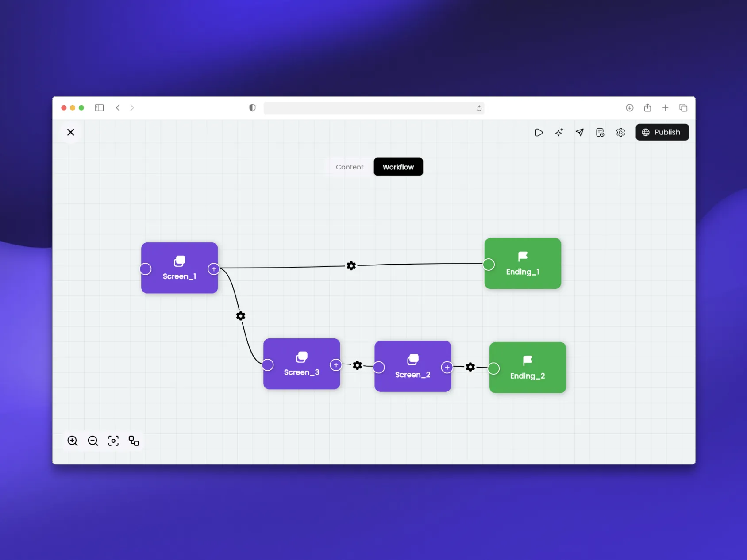Open the AI sparkles assistant icon
747x560 pixels.
pos(559,132)
